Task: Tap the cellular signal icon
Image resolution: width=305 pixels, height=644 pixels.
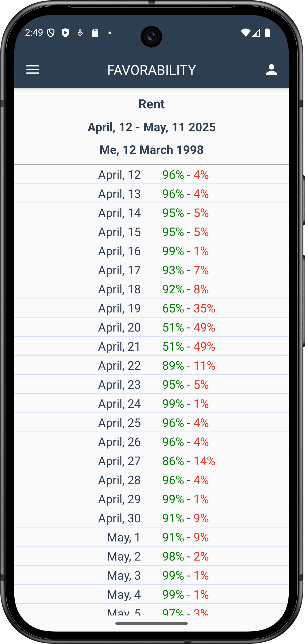Action: tap(256, 33)
